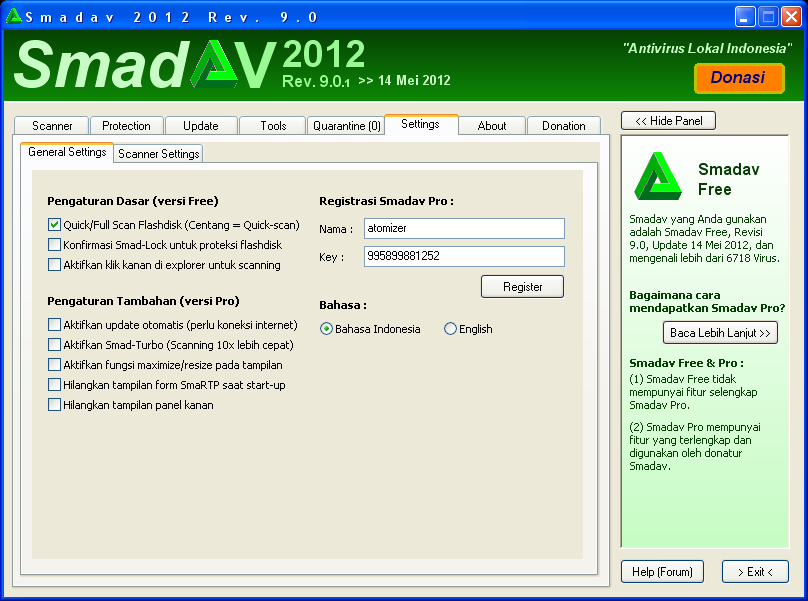This screenshot has height=601, width=808.
Task: Click '"Antivirus Lokal Indonesia"' slogan text
Action: (x=707, y=48)
